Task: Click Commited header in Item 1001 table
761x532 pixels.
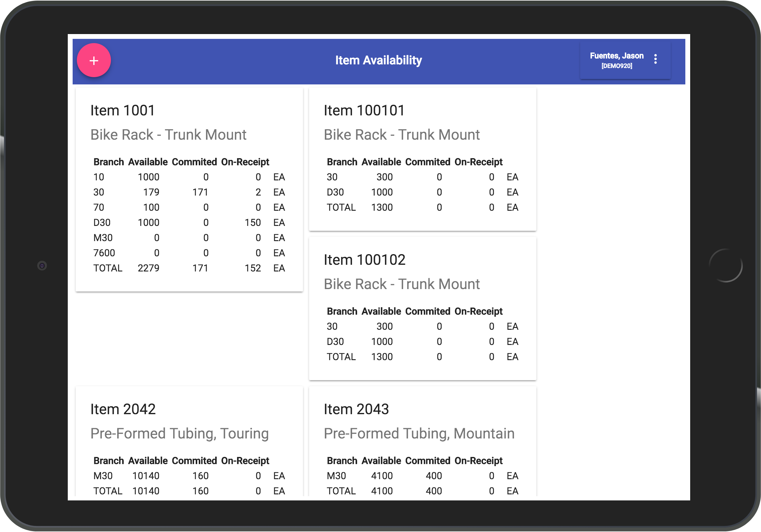Action: coord(194,162)
